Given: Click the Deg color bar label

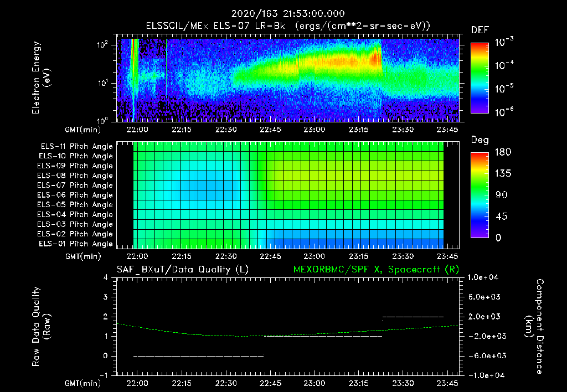Looking at the screenshot, I should (480, 140).
